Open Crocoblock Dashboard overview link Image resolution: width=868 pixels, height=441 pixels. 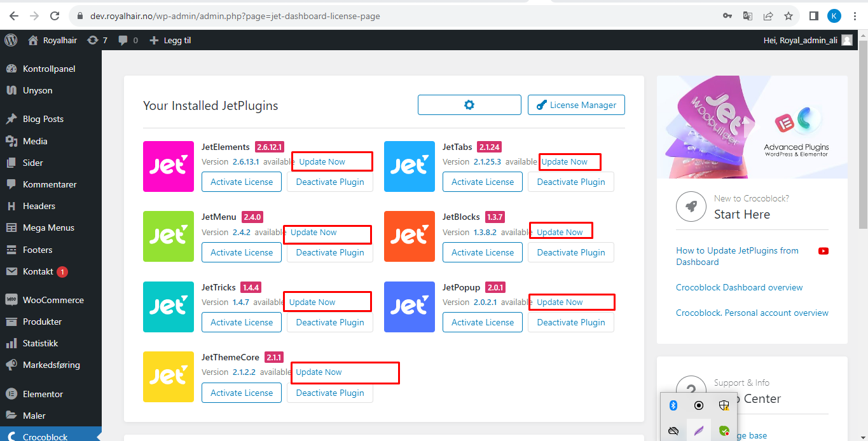click(739, 287)
